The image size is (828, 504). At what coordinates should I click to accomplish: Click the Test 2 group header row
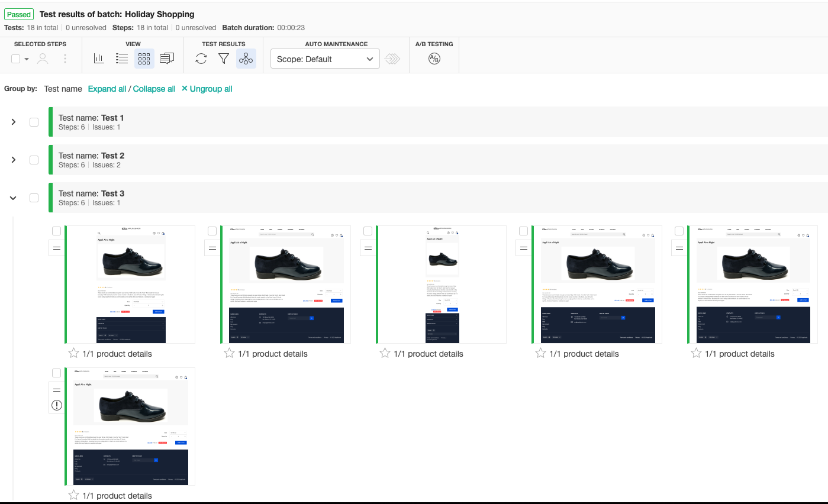click(439, 160)
